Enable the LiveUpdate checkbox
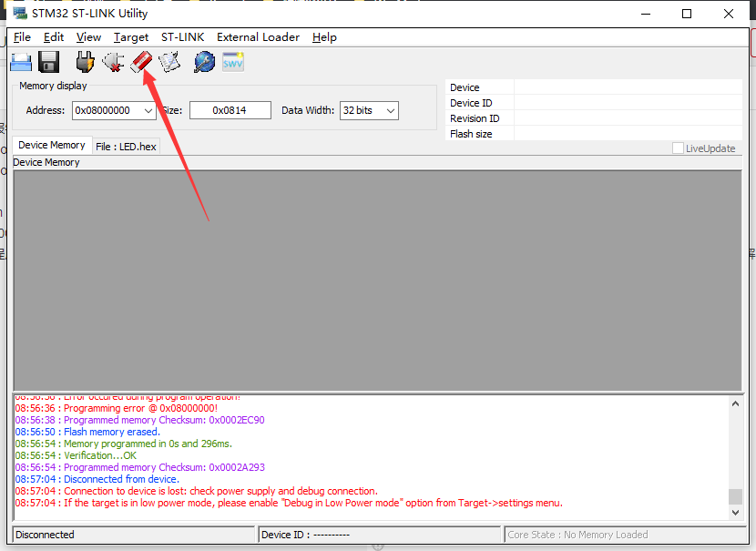The width and height of the screenshot is (756, 551). (678, 148)
